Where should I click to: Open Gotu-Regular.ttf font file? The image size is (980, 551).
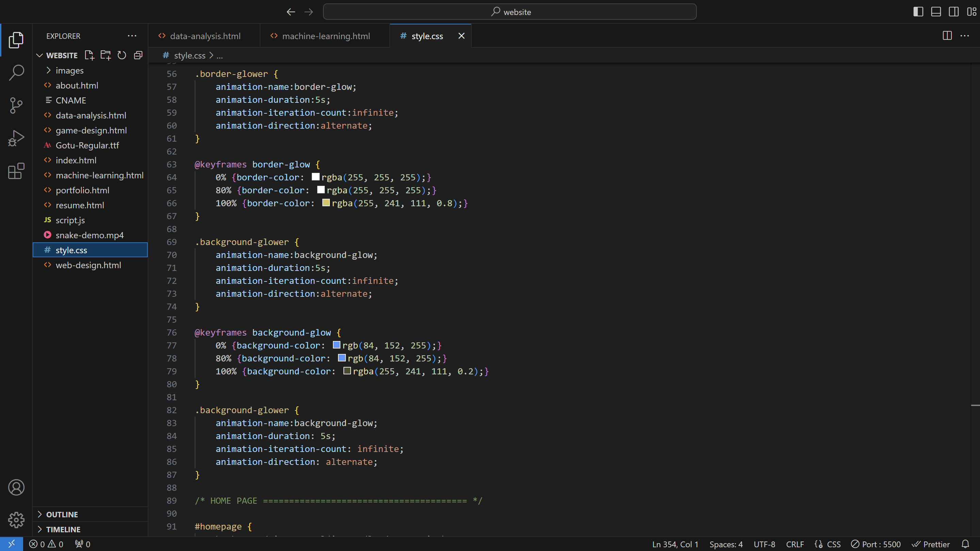click(x=90, y=145)
